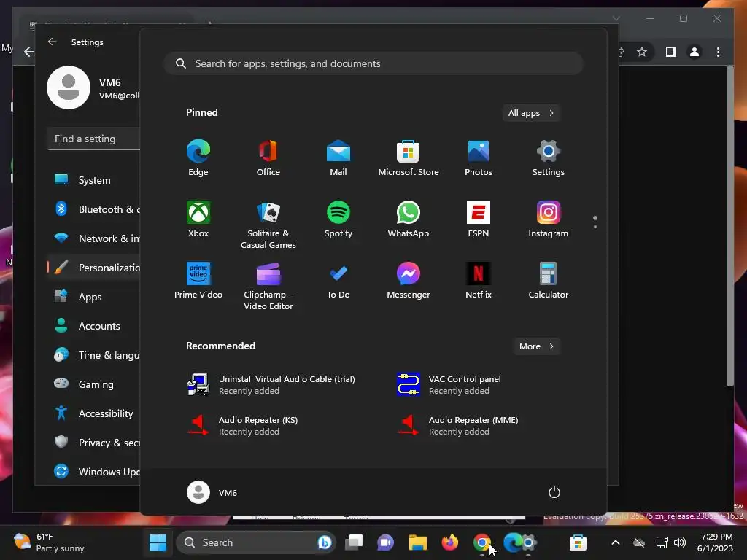Bookmark page with Chrome star icon

point(642,52)
